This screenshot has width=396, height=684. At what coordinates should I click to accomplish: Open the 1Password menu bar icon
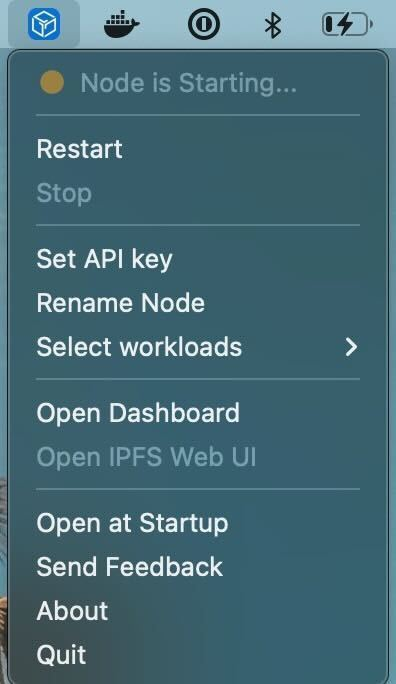pyautogui.click(x=204, y=24)
